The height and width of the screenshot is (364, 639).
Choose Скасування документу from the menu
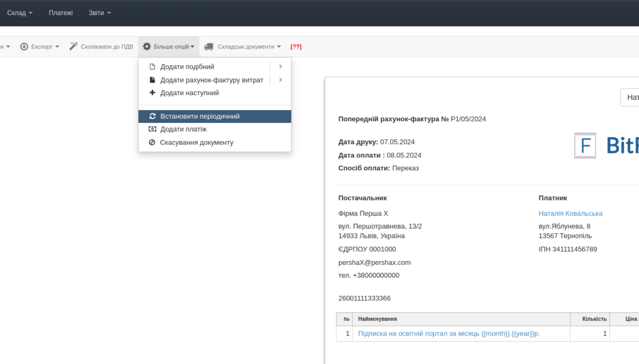(x=197, y=142)
